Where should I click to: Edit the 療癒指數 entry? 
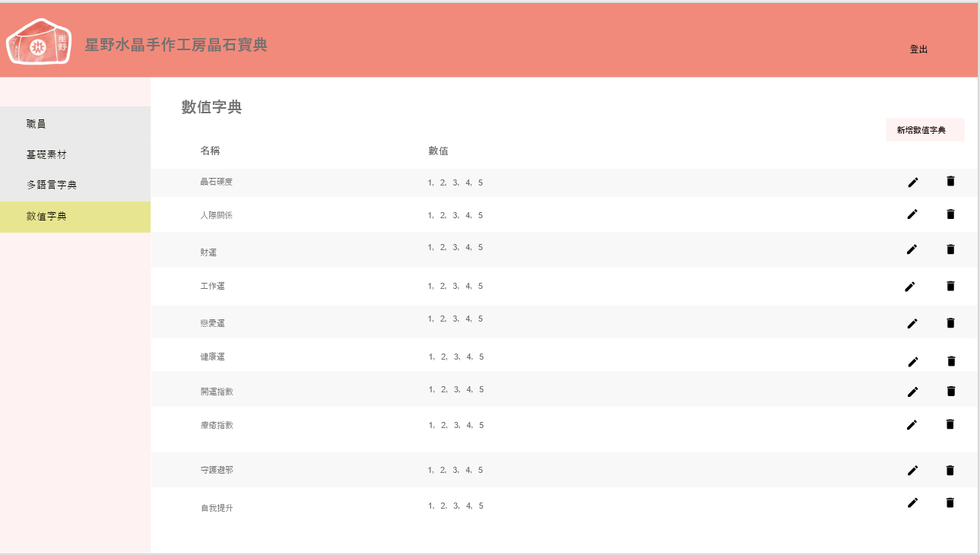(x=912, y=425)
